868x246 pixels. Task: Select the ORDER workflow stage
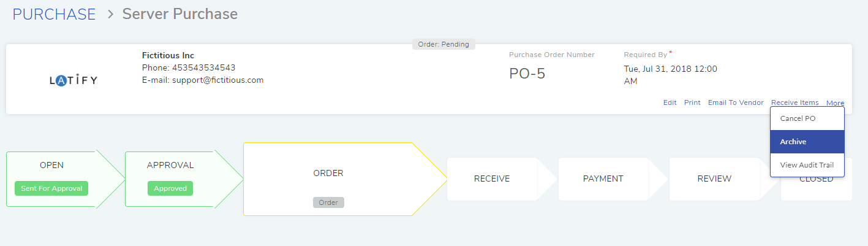click(x=328, y=173)
